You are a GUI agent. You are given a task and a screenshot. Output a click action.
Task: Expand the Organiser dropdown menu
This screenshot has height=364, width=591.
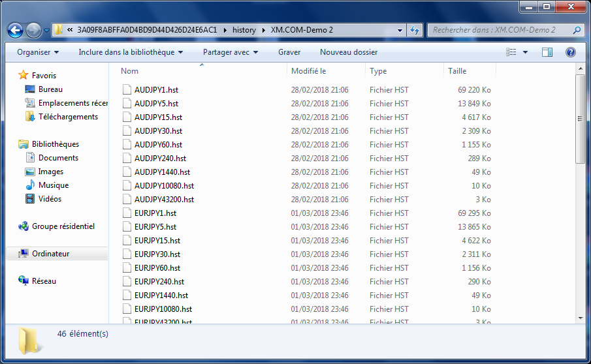click(38, 52)
